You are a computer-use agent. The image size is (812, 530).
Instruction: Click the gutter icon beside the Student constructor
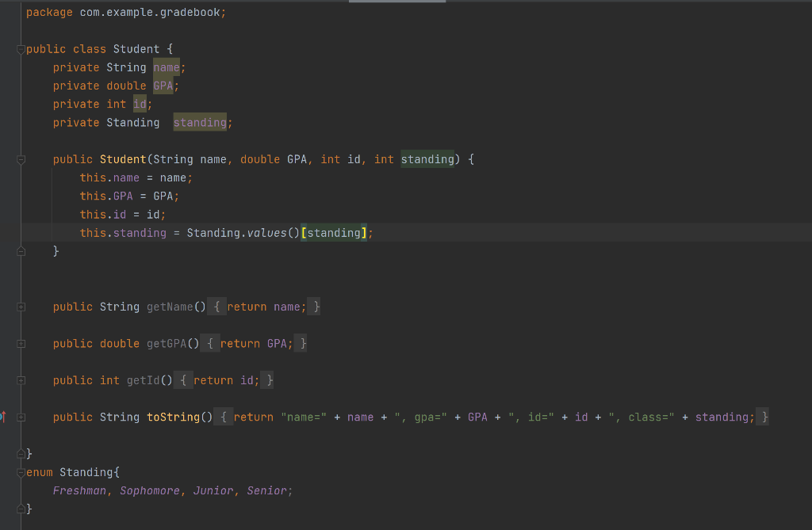point(21,158)
